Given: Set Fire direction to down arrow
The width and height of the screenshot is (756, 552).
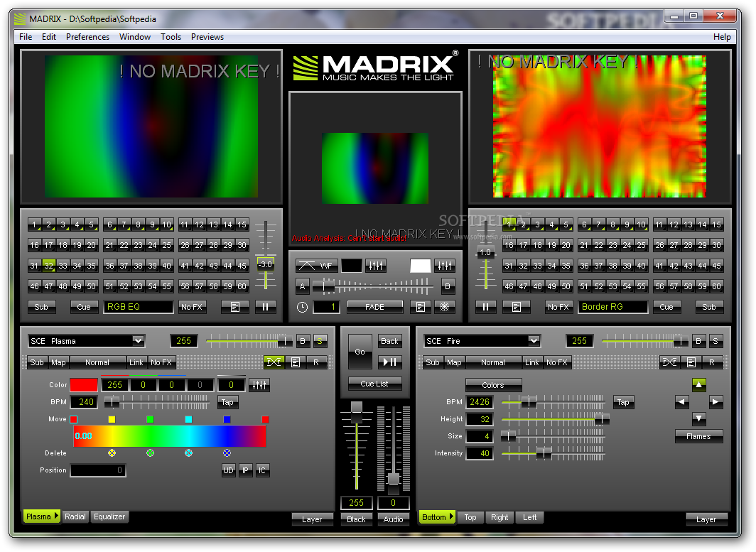Looking at the screenshot, I should [x=698, y=418].
